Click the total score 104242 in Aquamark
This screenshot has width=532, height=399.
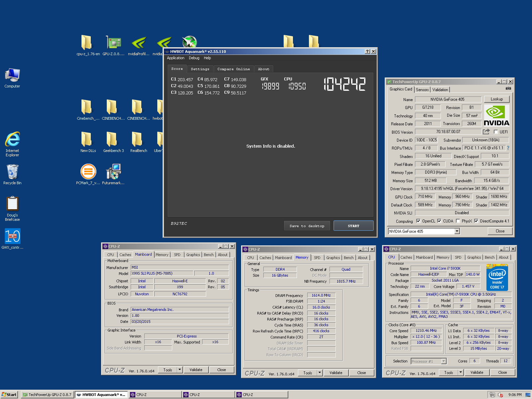pyautogui.click(x=345, y=84)
